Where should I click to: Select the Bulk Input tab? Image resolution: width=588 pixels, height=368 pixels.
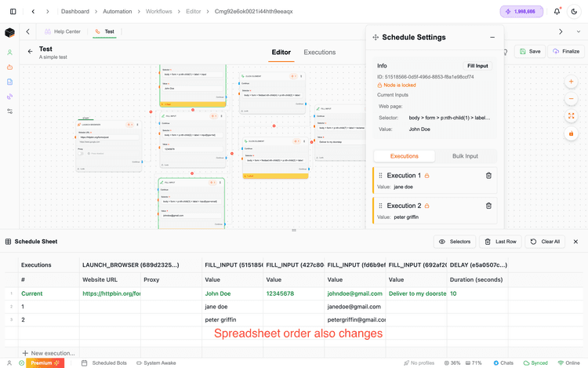pyautogui.click(x=465, y=156)
